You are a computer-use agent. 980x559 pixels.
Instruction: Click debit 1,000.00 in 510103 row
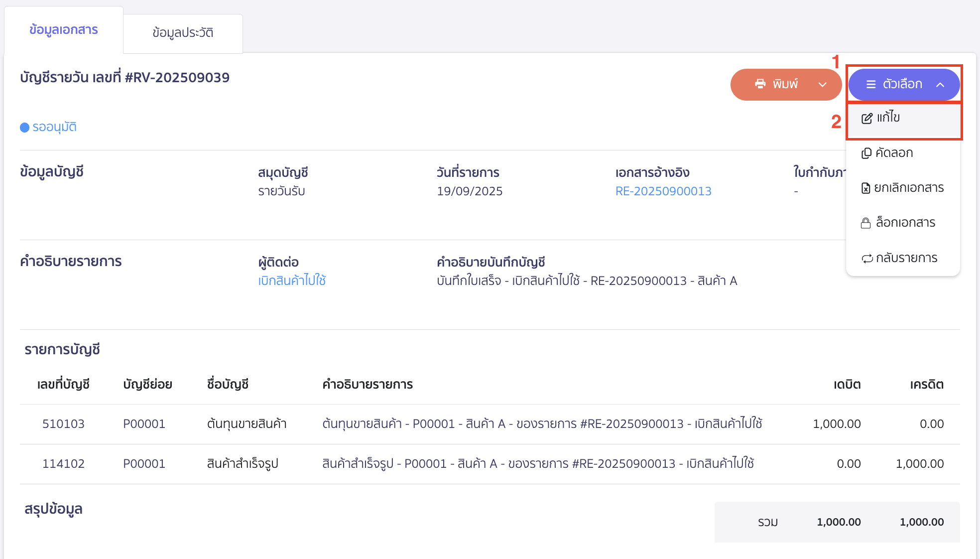click(x=837, y=424)
